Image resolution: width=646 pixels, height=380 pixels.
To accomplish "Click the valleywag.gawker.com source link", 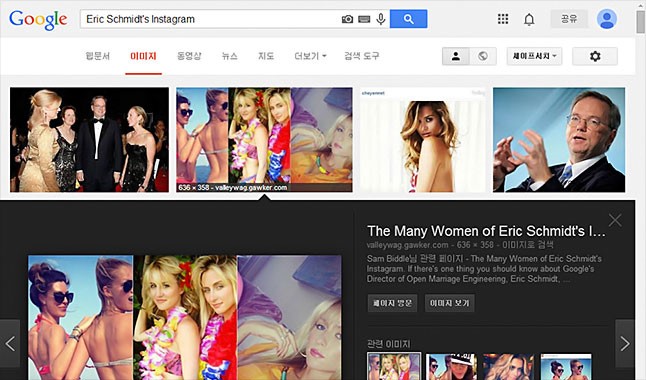I will 407,245.
